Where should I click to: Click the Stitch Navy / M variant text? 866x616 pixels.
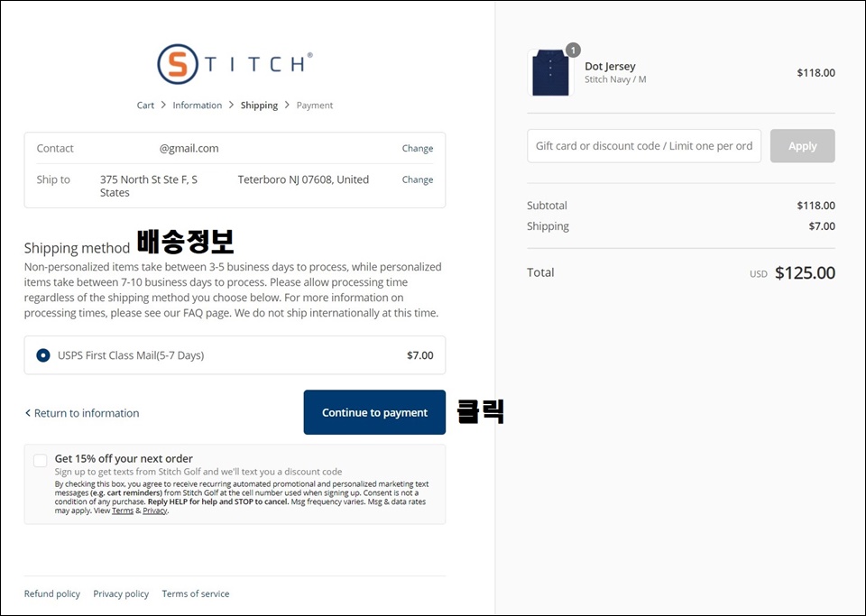[x=615, y=79]
